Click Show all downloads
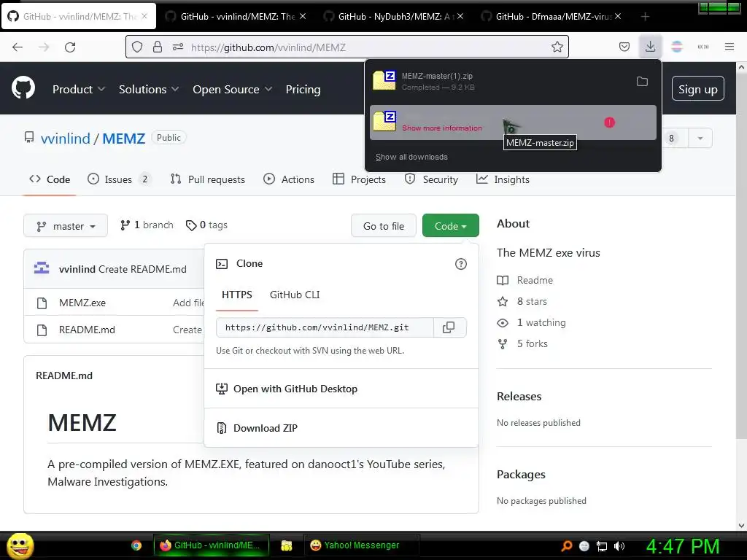Image resolution: width=747 pixels, height=560 pixels. pos(411,157)
